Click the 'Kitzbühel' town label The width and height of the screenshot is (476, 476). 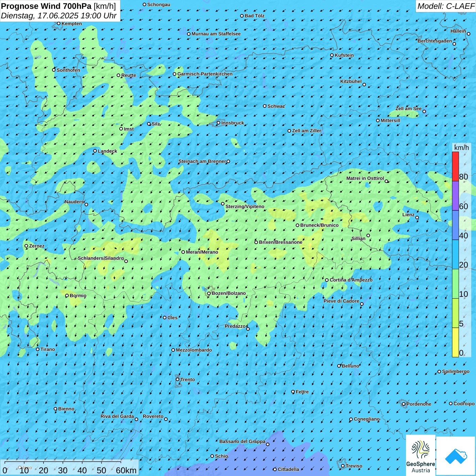[x=351, y=81]
